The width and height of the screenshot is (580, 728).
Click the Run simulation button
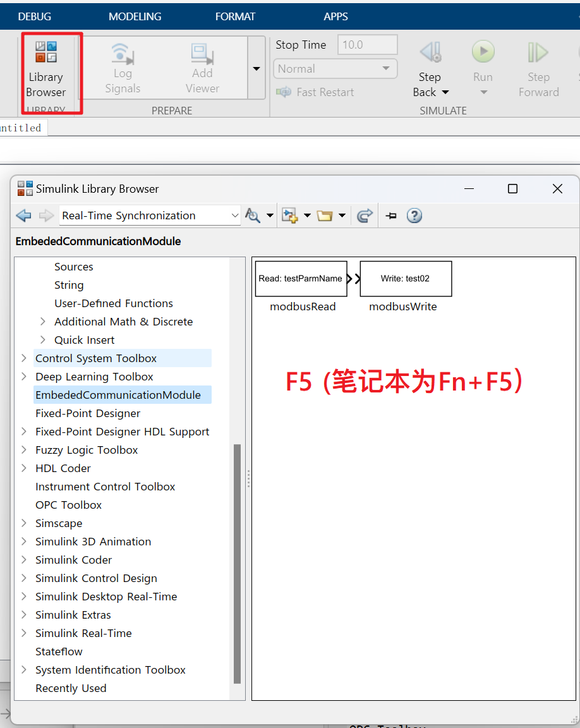tap(483, 52)
